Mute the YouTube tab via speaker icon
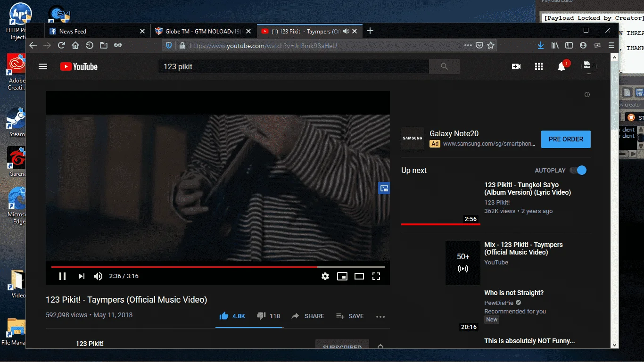644x362 pixels. coord(346,31)
